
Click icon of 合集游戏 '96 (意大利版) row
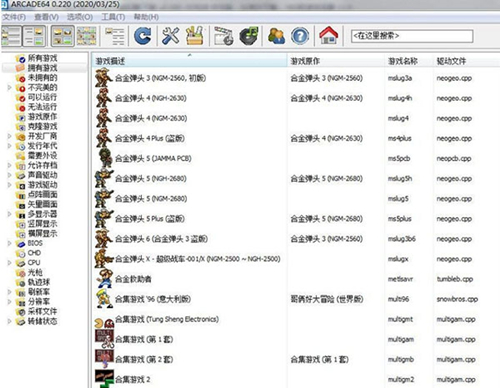click(104, 299)
